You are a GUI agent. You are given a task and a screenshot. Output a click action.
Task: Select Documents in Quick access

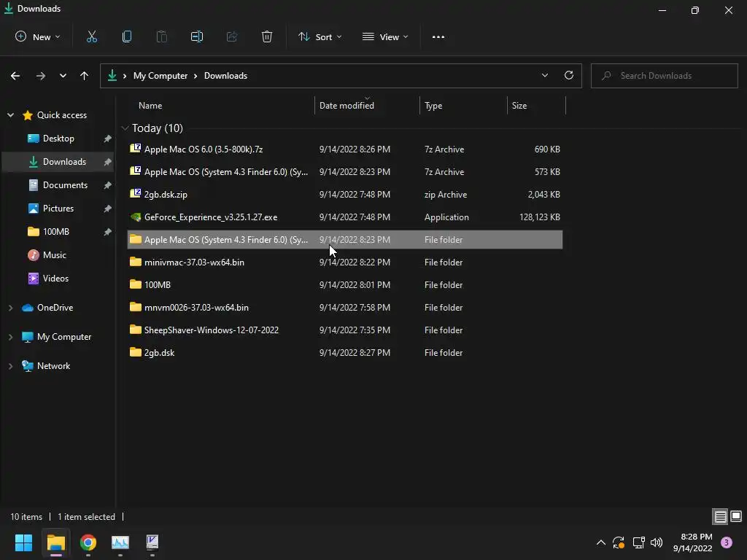(58, 185)
